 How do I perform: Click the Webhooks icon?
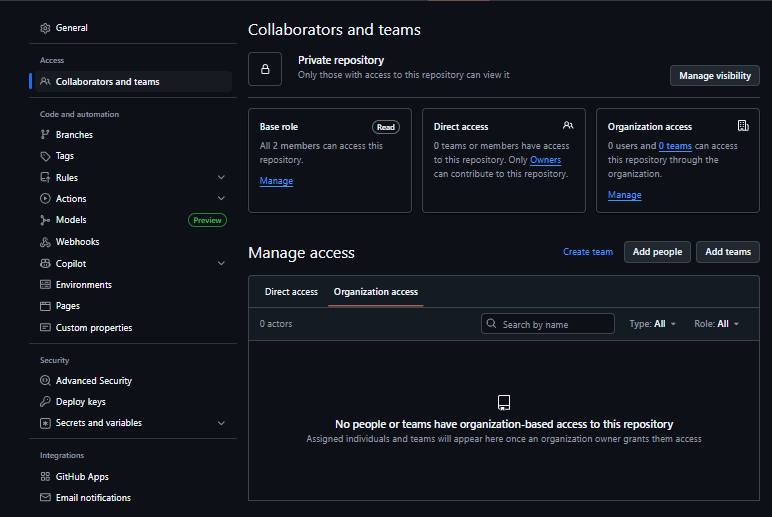coord(45,242)
